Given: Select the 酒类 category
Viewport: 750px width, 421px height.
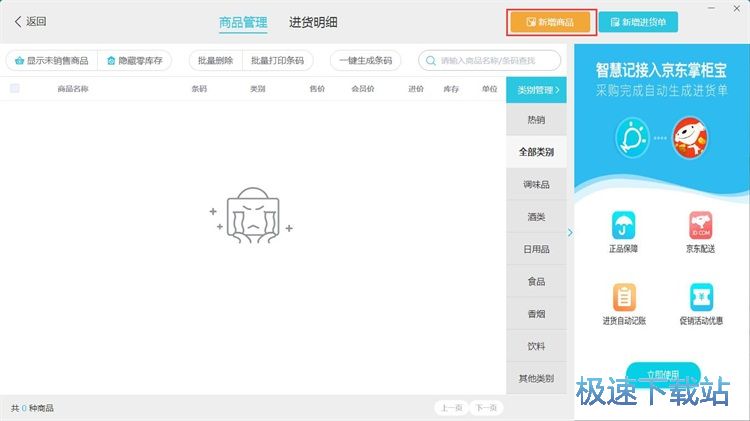Looking at the screenshot, I should [537, 217].
